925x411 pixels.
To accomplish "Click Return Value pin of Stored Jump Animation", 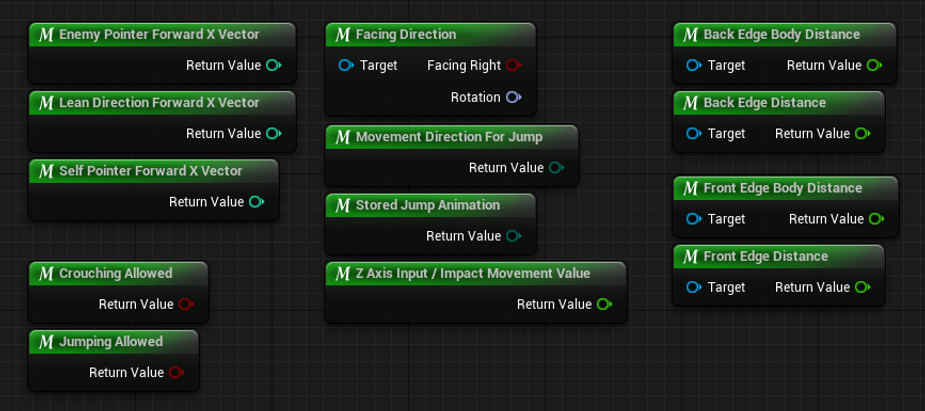I will pyautogui.click(x=513, y=236).
